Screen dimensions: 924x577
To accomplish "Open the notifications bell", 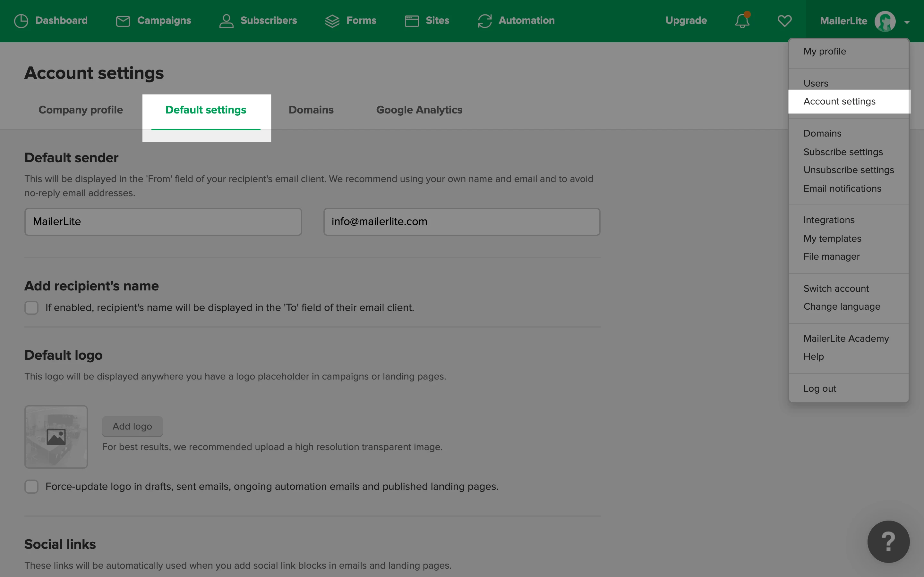I will point(742,21).
